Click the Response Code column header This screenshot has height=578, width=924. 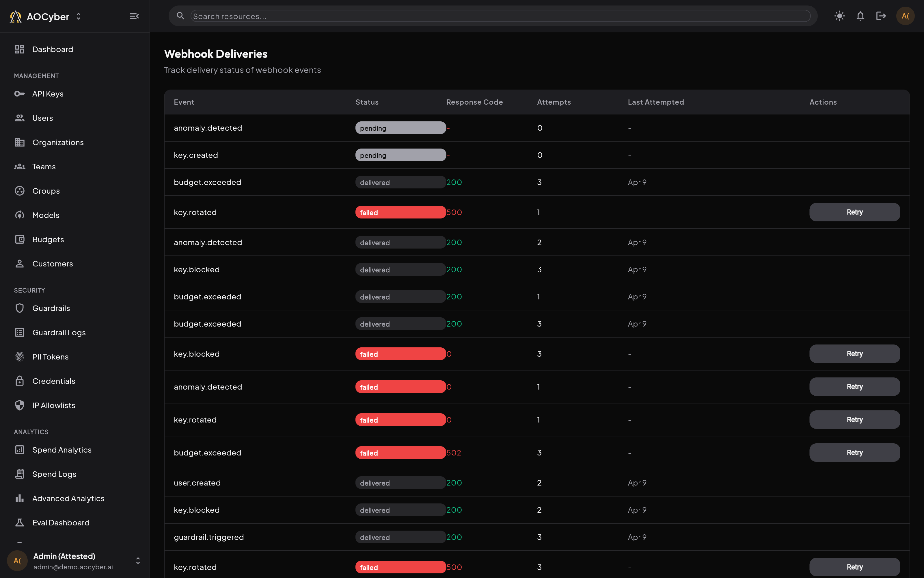(475, 102)
